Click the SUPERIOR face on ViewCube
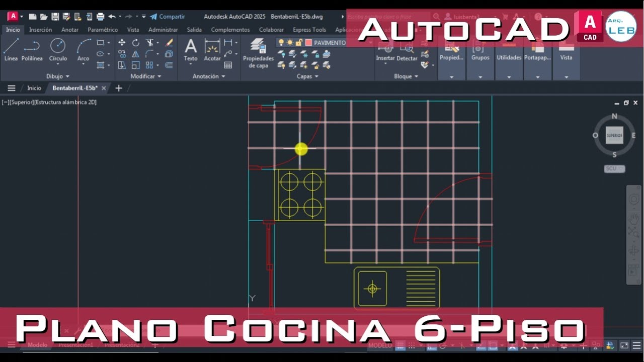This screenshot has width=644, height=362. click(614, 135)
